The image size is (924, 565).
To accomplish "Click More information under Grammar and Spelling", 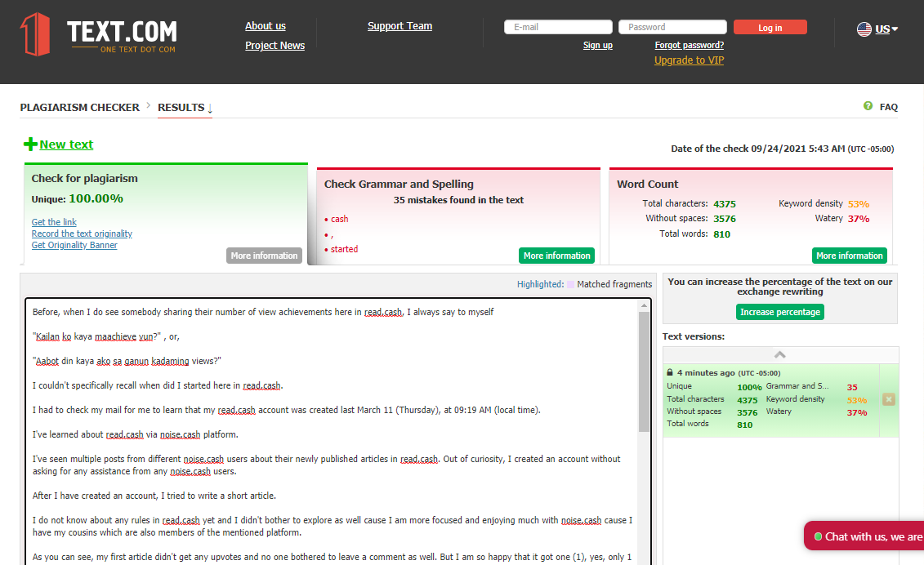I will 557,255.
